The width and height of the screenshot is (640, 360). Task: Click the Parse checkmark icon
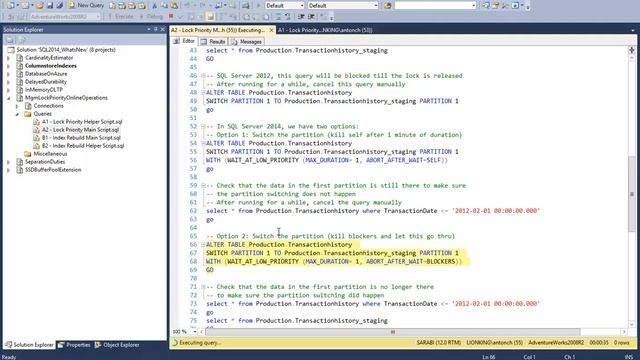[x=180, y=17]
